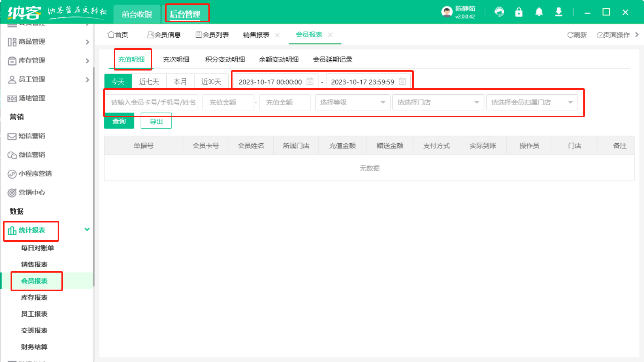Close the 销售报表 tab

click(278, 35)
